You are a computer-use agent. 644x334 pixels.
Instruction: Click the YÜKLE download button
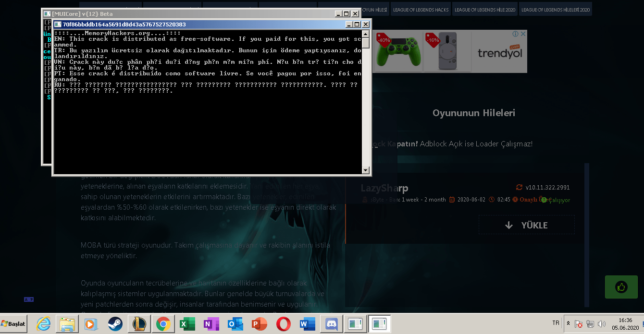click(x=527, y=225)
